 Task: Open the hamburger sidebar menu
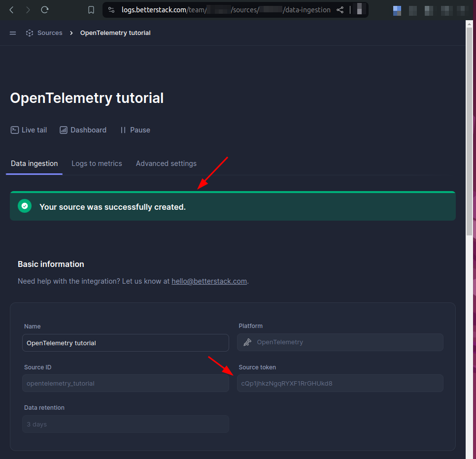(x=13, y=33)
